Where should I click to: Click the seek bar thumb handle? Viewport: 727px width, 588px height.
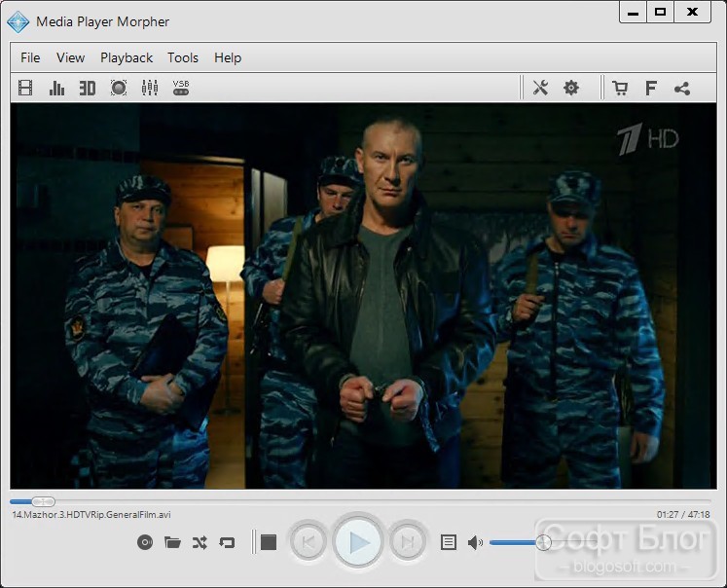point(44,501)
